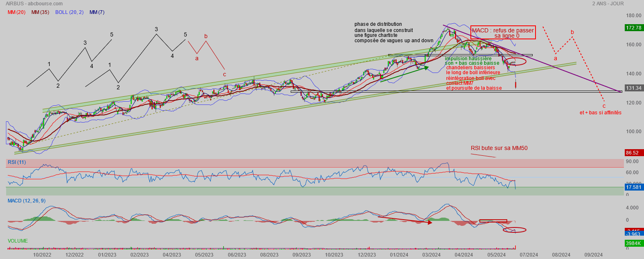644x259 pixels.
Task: Click the VOLUME panel label
Action: (x=18, y=241)
